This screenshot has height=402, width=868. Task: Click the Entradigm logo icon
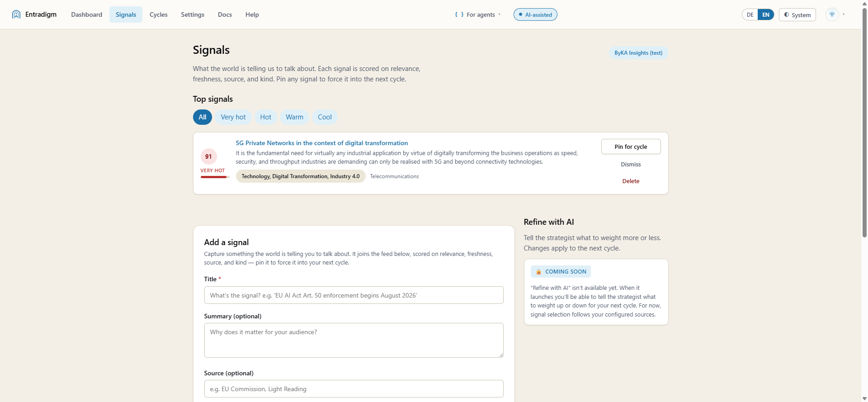pos(16,14)
